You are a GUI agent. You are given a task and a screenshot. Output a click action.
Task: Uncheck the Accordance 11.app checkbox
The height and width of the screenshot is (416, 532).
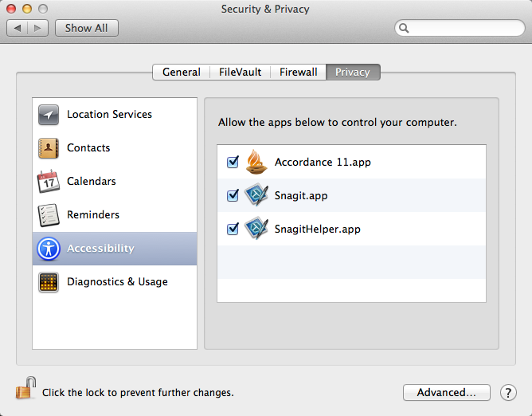233,162
